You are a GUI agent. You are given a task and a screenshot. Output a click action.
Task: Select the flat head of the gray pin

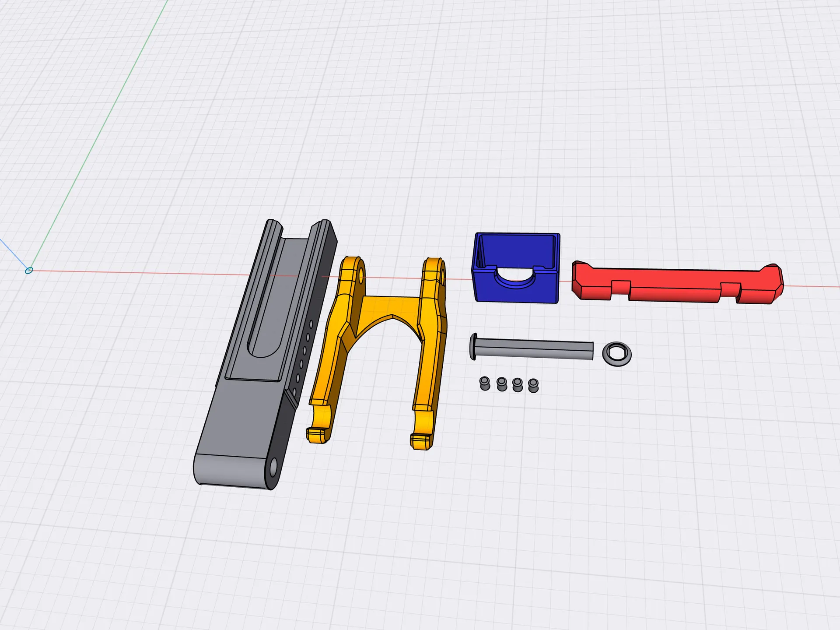[473, 346]
